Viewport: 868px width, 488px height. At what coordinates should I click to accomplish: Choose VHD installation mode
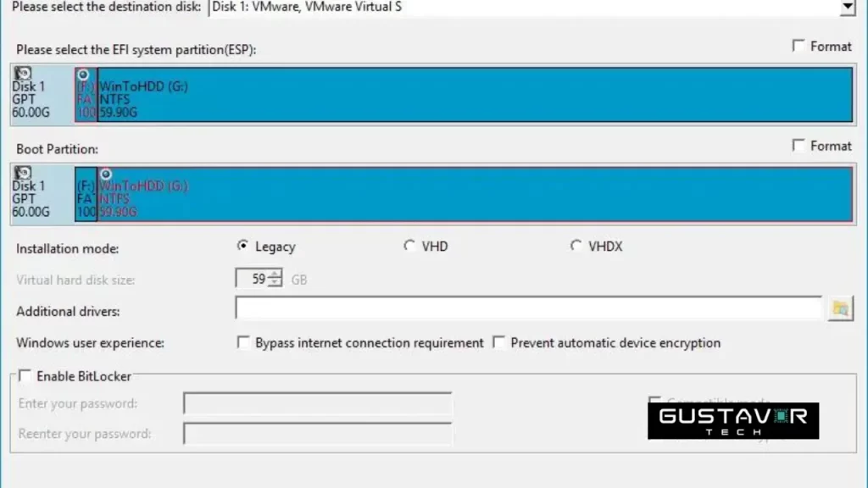(409, 246)
